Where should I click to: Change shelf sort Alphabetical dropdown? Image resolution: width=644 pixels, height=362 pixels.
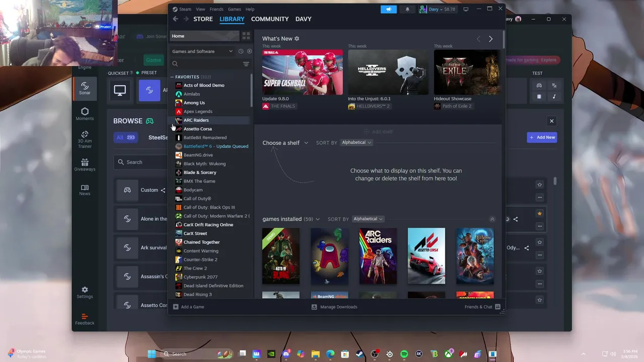[x=356, y=142]
